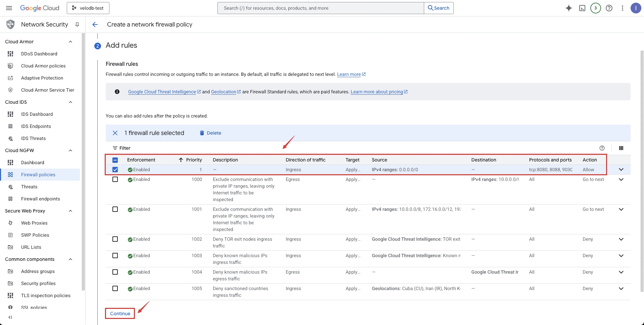This screenshot has width=644, height=325.
Task: Clear selection with the X icon
Action: point(115,133)
